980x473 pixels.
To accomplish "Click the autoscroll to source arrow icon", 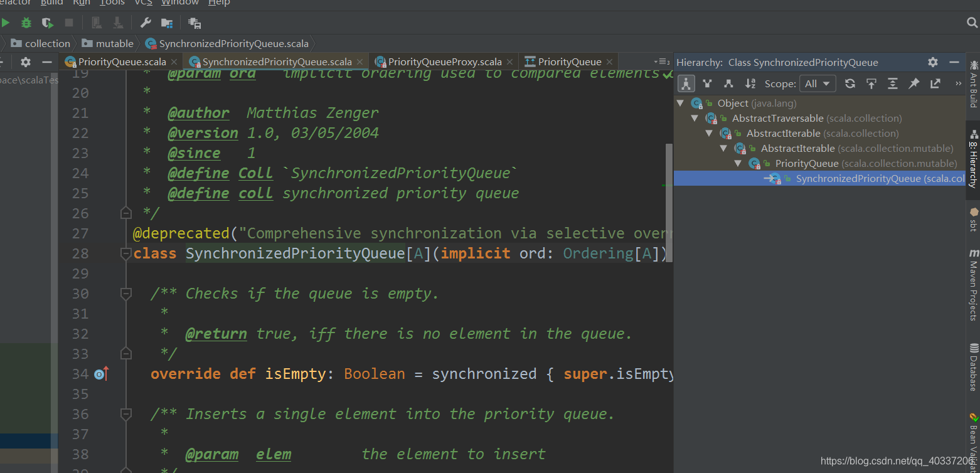I will click(871, 83).
